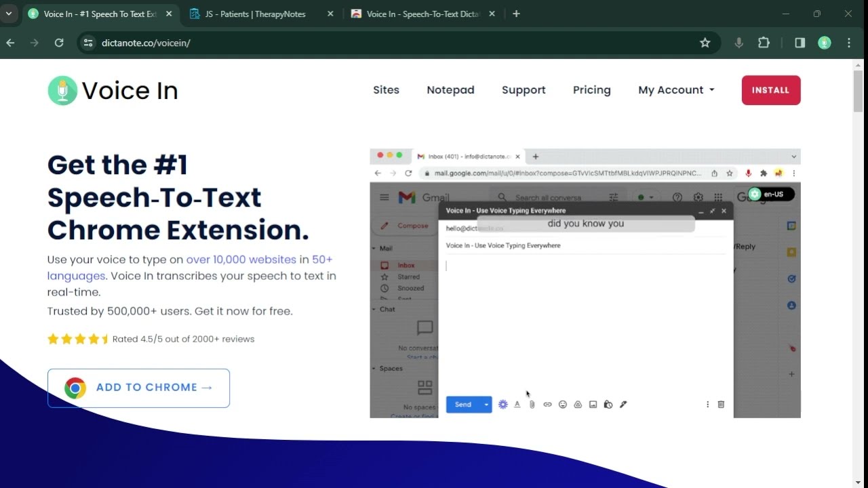Collapse the Chat section in Gmail demo
This screenshot has height=488, width=868.
pyautogui.click(x=373, y=309)
